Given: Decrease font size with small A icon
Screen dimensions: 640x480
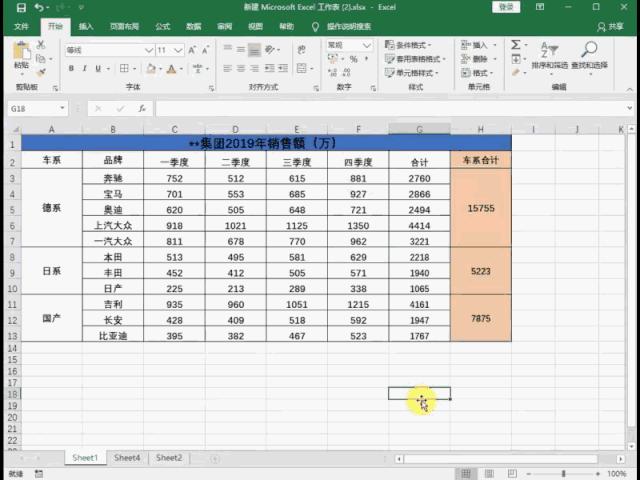Looking at the screenshot, I should point(205,50).
